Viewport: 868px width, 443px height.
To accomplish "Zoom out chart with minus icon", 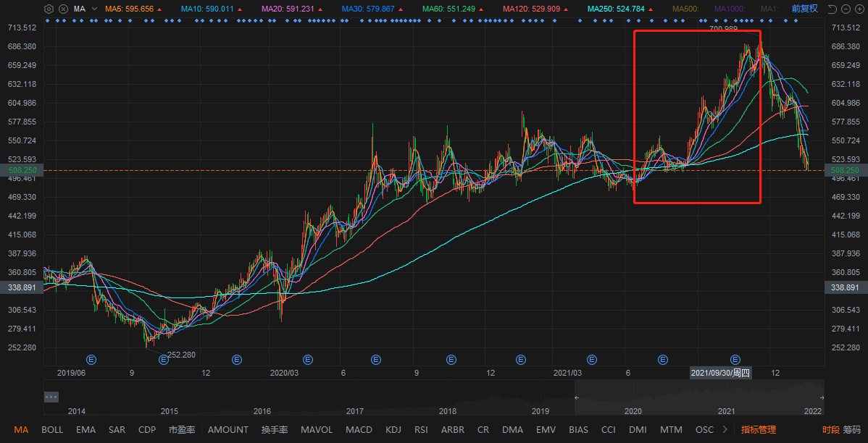I will click(x=846, y=9).
